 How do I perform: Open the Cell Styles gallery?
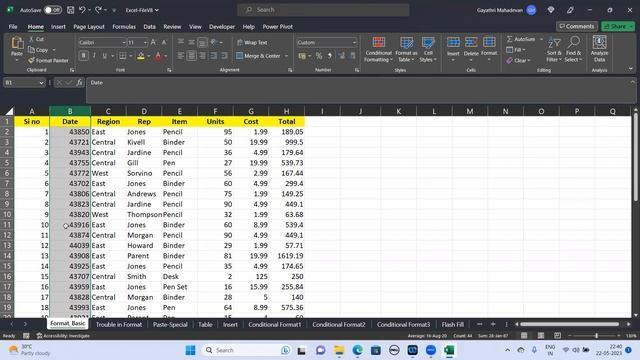click(x=428, y=49)
